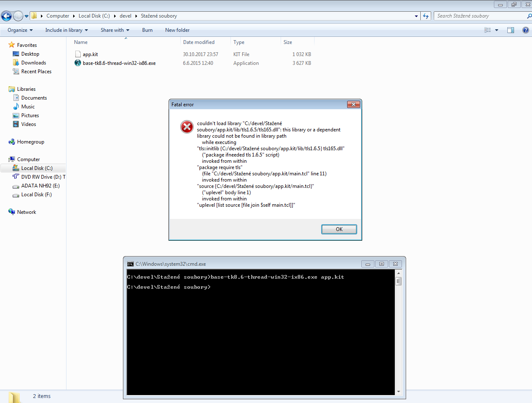Minimize the cmd.exe window

pos(368,264)
